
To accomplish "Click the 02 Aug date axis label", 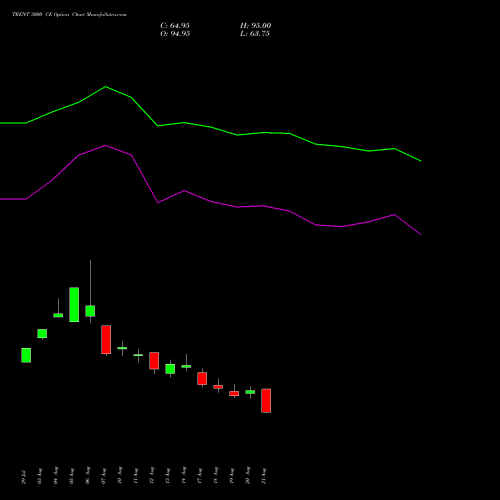I will [x=39, y=476].
